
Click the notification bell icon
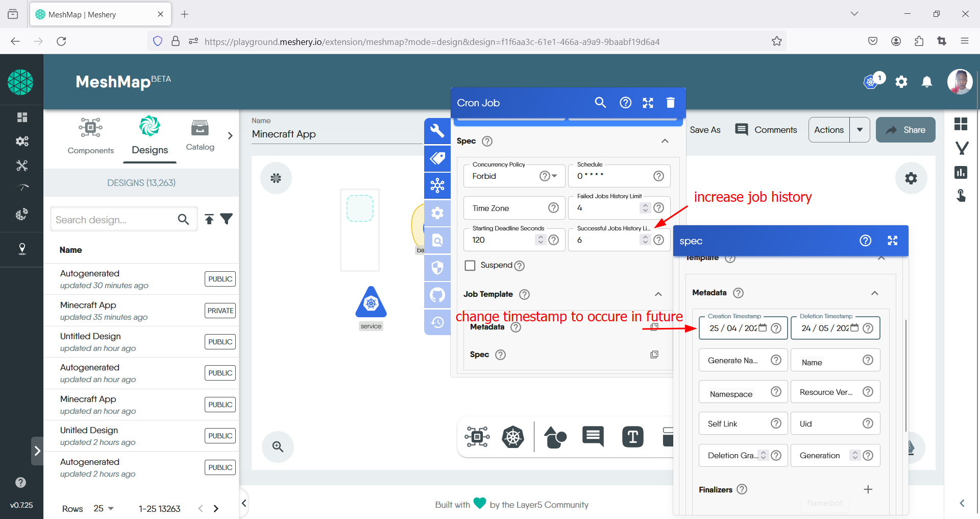coord(927,82)
